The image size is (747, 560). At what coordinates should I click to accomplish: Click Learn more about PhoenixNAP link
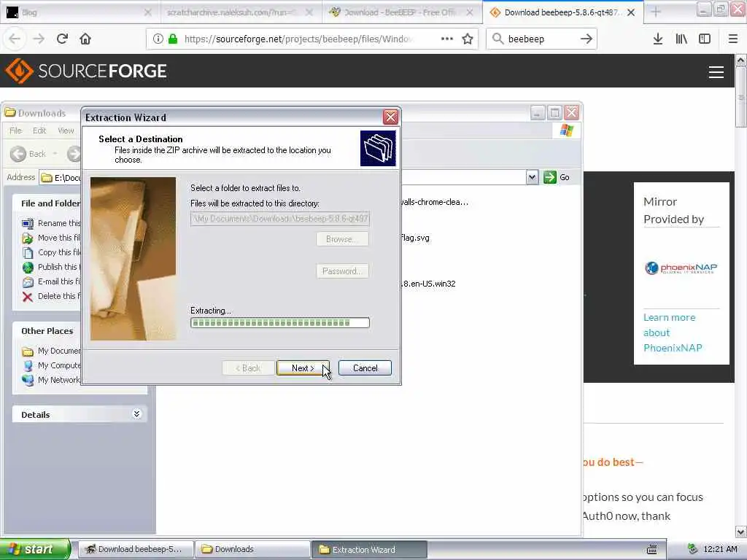point(673,332)
